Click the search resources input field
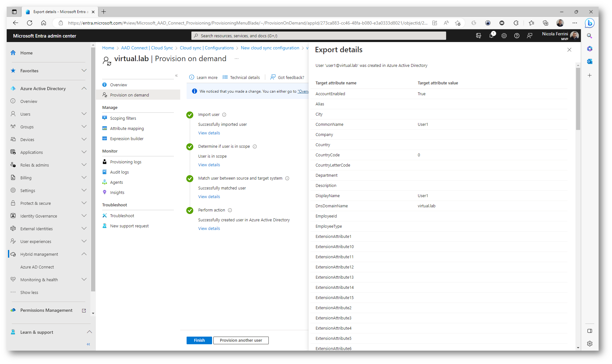 coord(318,36)
